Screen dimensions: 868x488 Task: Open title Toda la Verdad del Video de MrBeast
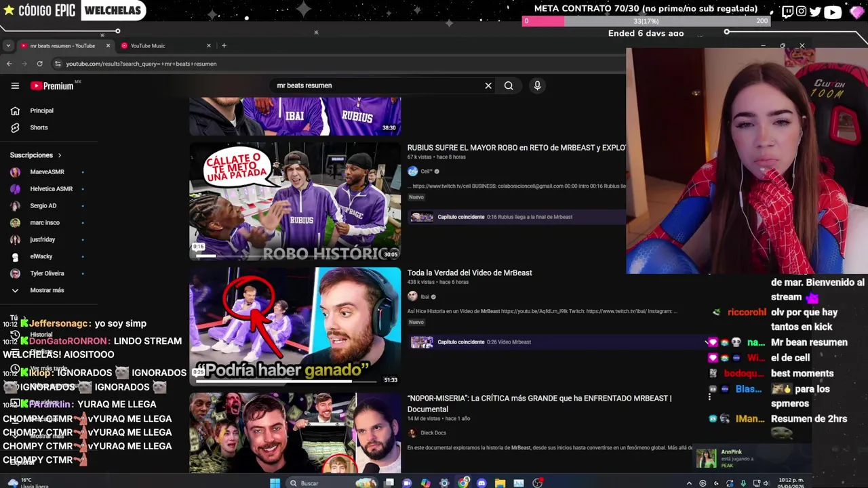pyautogui.click(x=470, y=272)
